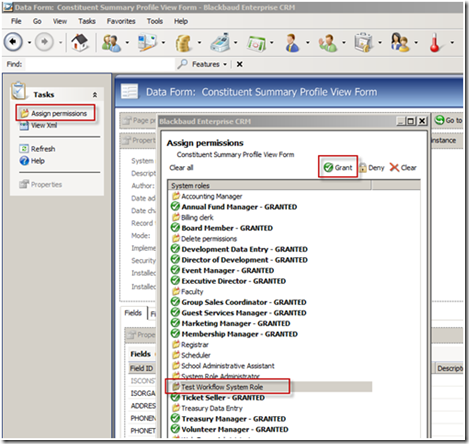The image size is (469, 444).
Task: Select Director of Development - GRANTED role
Action: pyautogui.click(x=239, y=260)
